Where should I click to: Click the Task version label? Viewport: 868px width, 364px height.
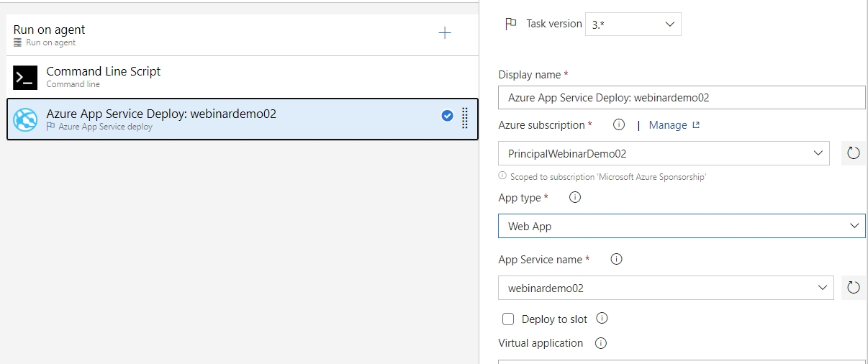click(554, 24)
